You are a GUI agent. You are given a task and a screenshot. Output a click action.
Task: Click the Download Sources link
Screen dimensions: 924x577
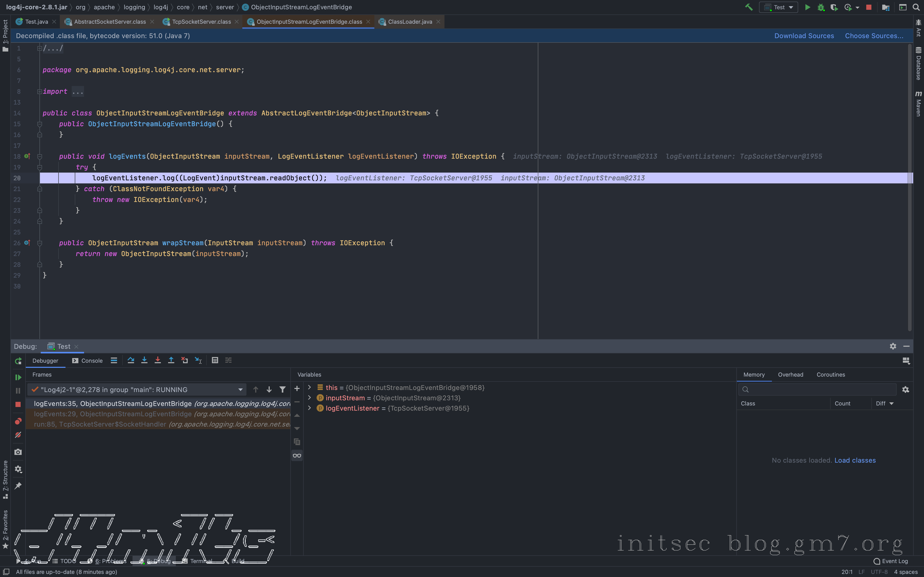(804, 36)
